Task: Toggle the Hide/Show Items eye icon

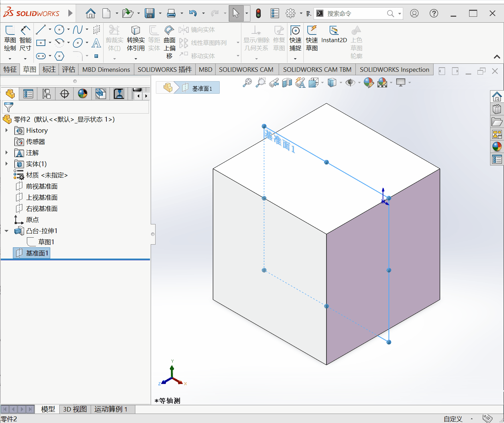Action: 350,83
